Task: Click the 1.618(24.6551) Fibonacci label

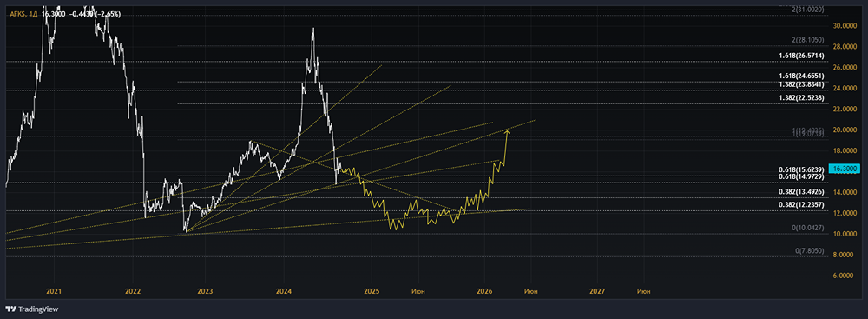Action: click(x=801, y=76)
